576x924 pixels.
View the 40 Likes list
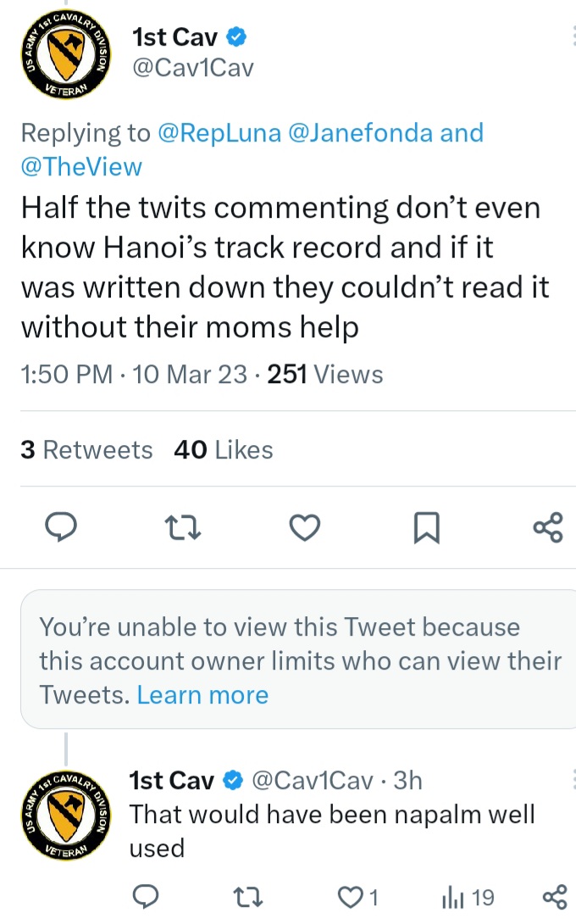point(224,450)
